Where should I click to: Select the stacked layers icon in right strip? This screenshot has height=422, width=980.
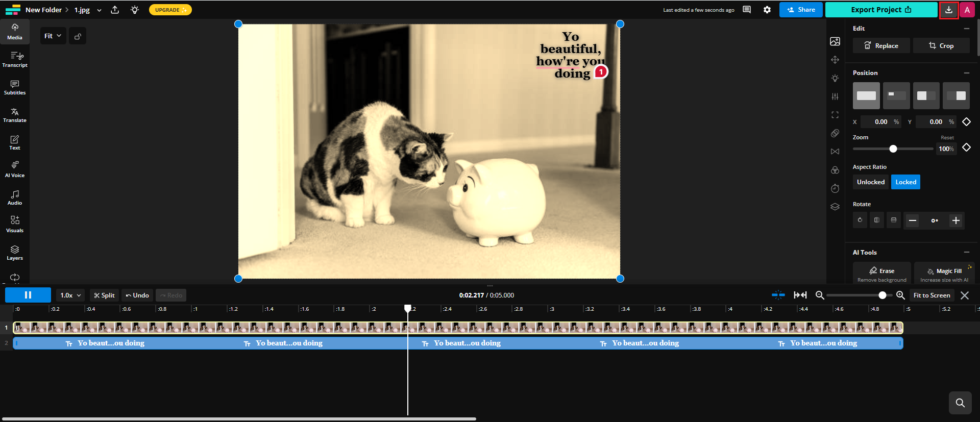tap(835, 207)
